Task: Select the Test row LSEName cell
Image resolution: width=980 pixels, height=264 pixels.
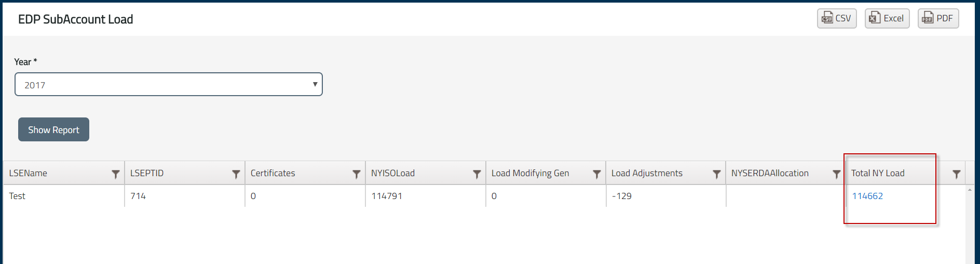Action: coord(18,196)
